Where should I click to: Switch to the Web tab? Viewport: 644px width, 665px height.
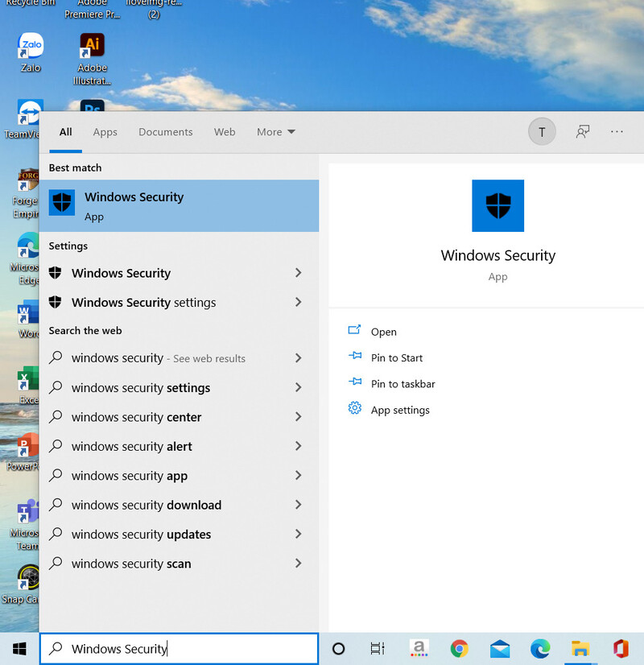point(225,132)
